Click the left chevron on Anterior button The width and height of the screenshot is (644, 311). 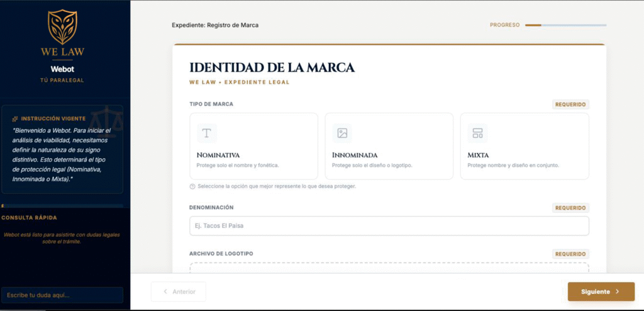(x=165, y=291)
